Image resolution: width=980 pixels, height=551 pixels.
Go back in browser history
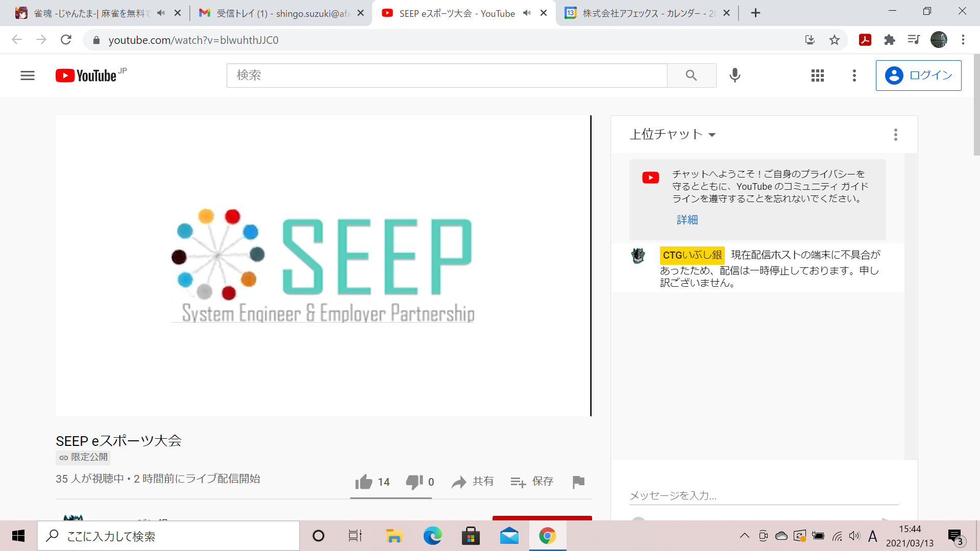click(17, 40)
